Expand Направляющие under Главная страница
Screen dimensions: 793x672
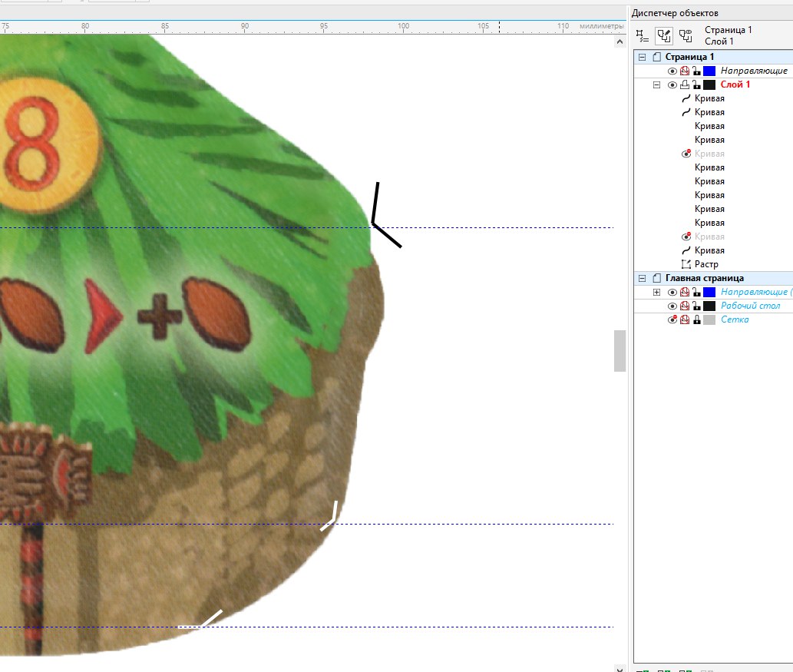(656, 292)
